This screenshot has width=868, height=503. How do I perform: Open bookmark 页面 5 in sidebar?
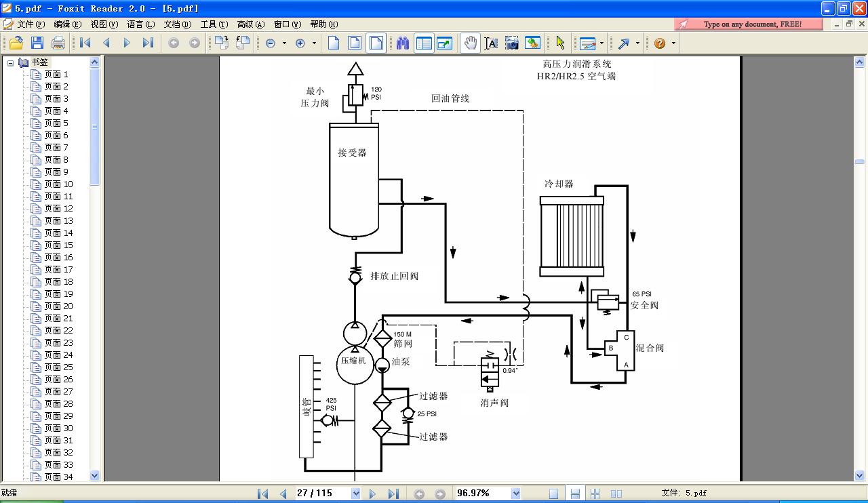tap(54, 123)
